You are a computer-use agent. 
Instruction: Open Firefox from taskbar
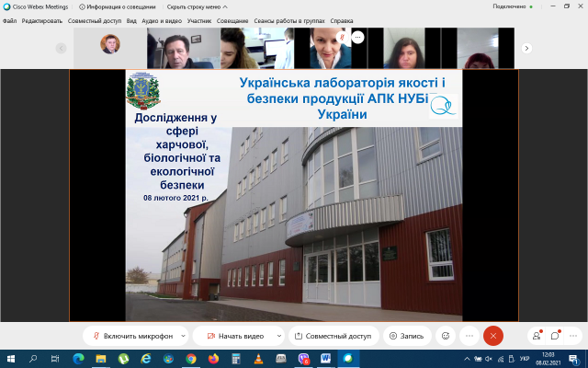213,359
